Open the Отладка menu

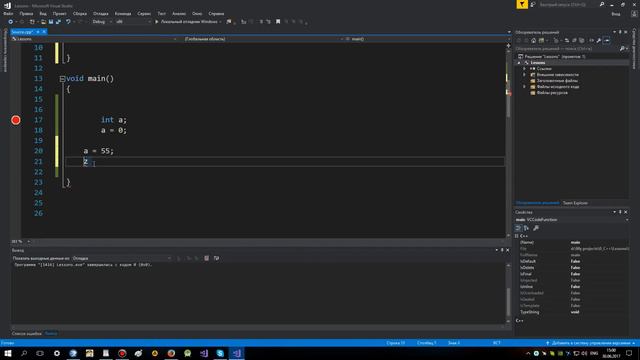100,13
